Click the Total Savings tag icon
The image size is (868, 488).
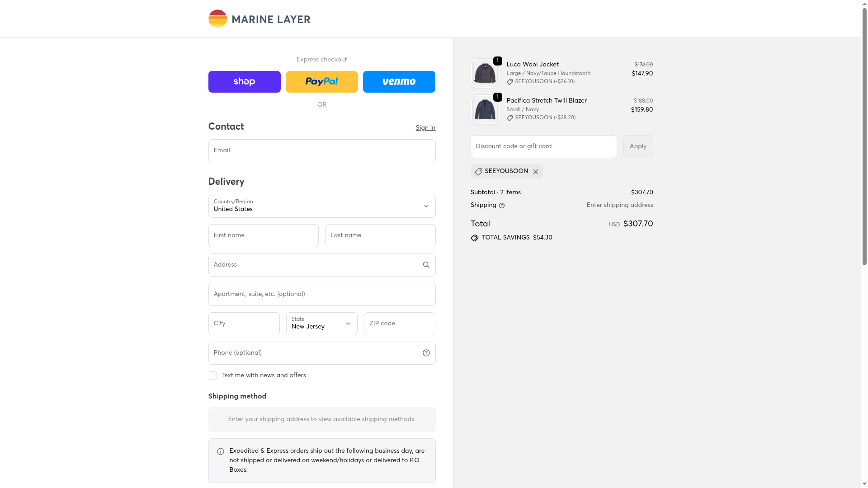tap(474, 238)
